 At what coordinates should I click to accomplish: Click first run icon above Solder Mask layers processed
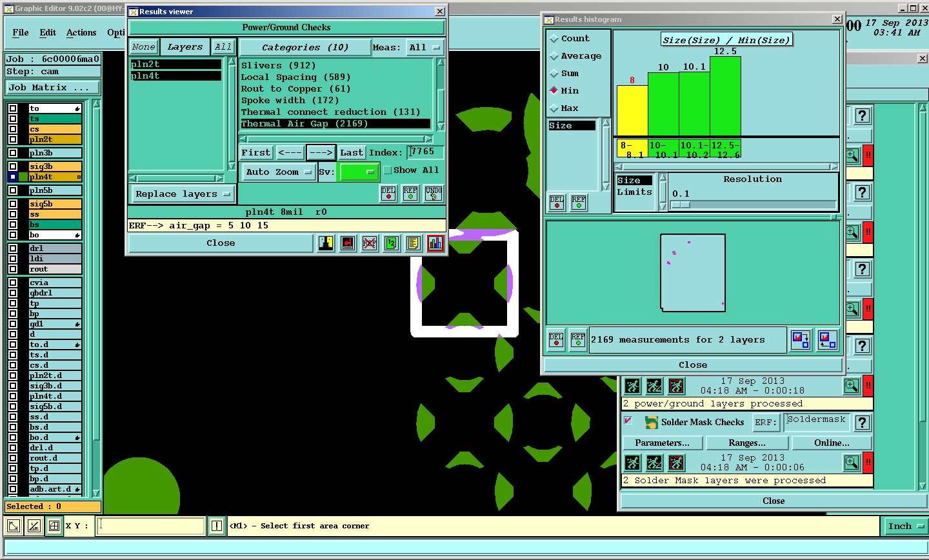[x=633, y=463]
